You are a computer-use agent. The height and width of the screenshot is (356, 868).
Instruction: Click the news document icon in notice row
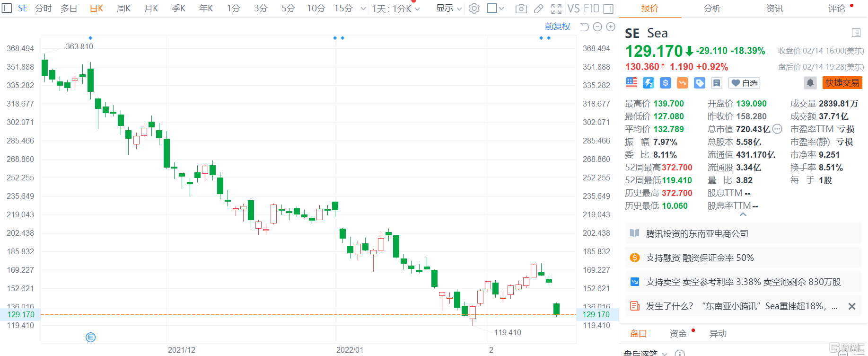tap(635, 306)
